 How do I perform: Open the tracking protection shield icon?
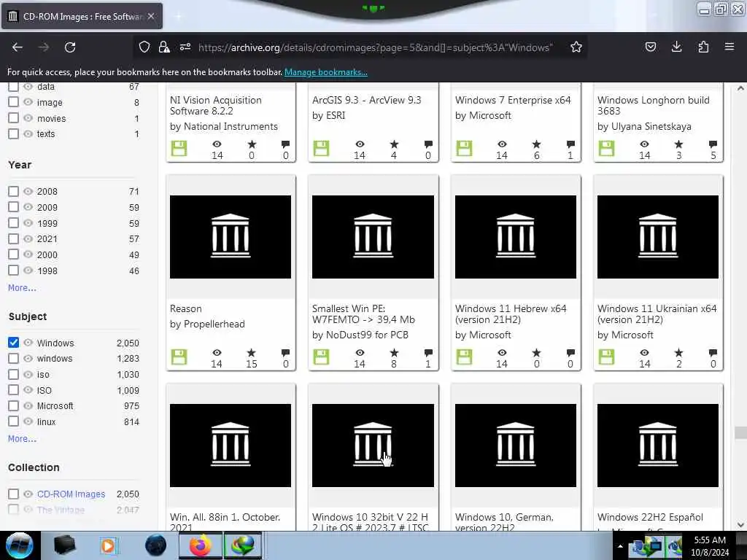[144, 47]
